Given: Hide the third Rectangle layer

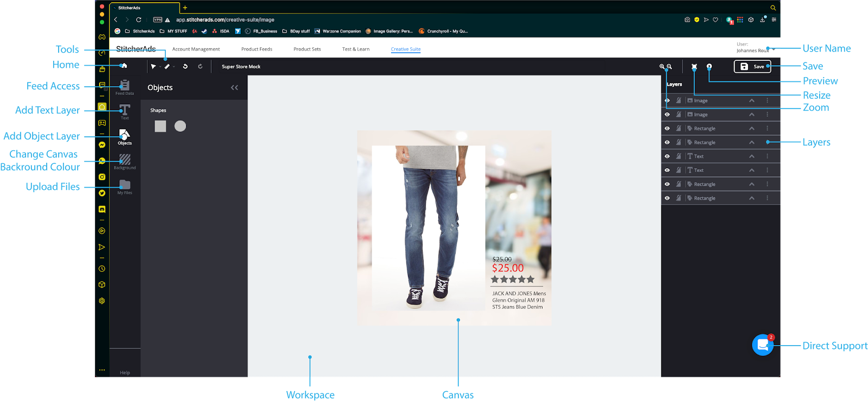Looking at the screenshot, I should point(667,184).
